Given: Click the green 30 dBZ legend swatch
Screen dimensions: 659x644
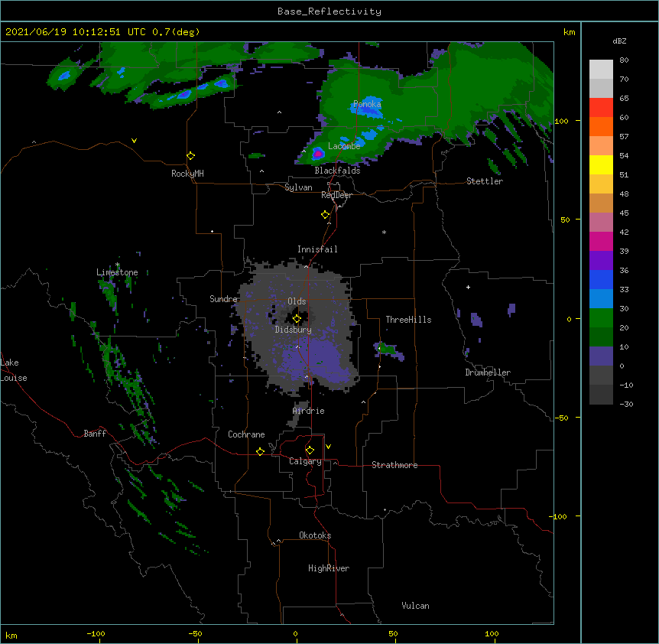Looking at the screenshot, I should pos(601,318).
